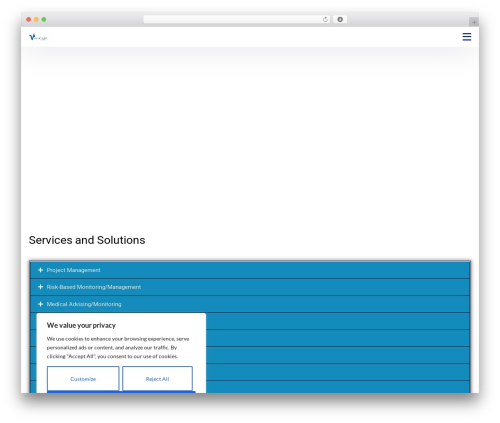Maximize window using green button
This screenshot has width=500, height=423.
point(44,20)
